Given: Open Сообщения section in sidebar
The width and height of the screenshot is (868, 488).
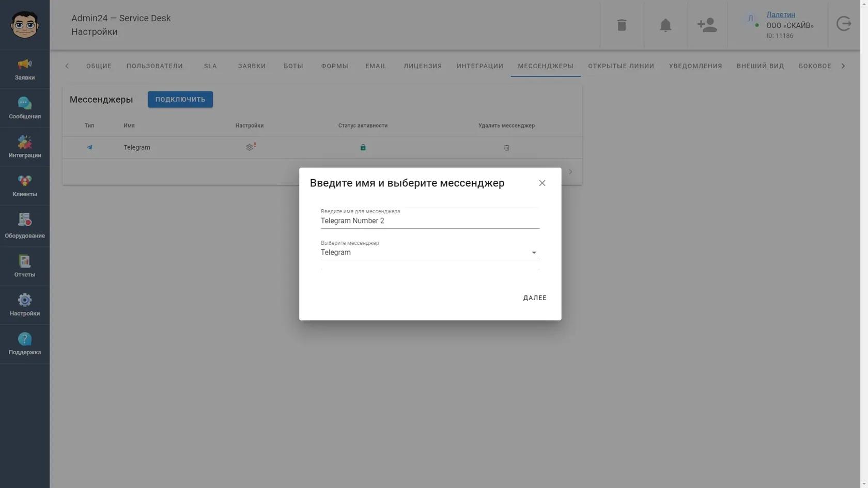Looking at the screenshot, I should (x=25, y=108).
